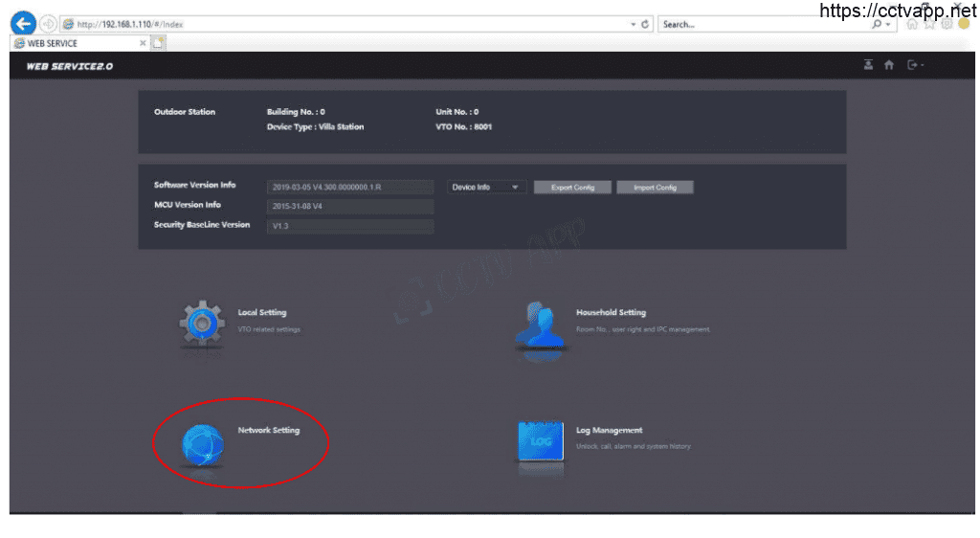Click the browser Search box
The height and width of the screenshot is (538, 980).
761,24
